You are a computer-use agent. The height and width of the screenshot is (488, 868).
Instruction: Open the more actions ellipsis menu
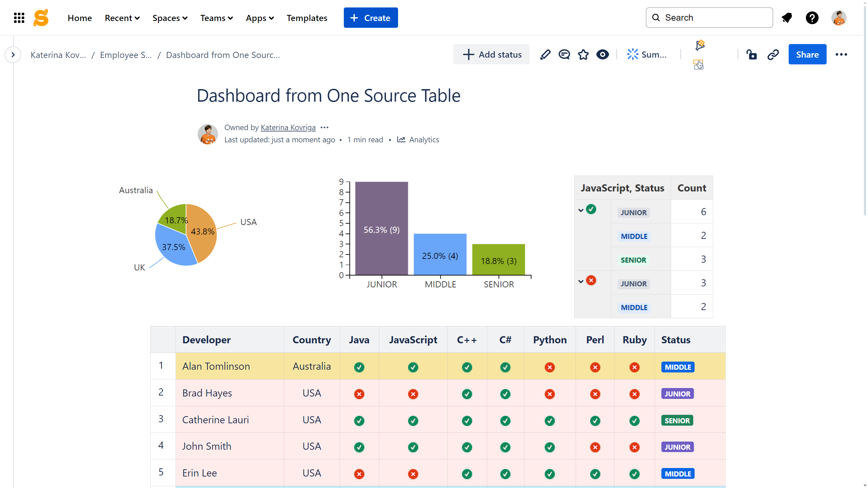pos(841,55)
